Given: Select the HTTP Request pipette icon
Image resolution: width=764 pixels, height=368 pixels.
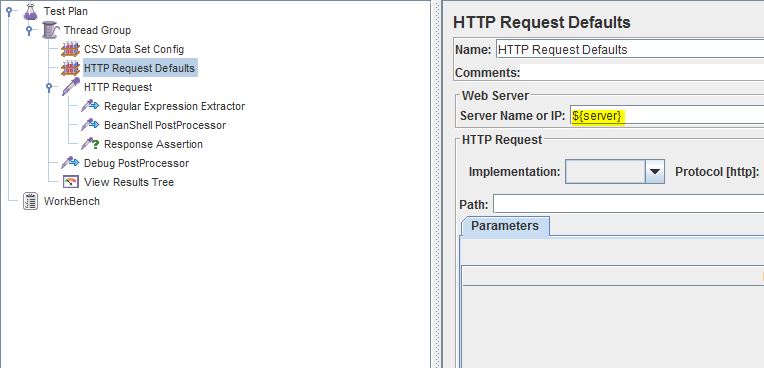Looking at the screenshot, I should [71, 87].
